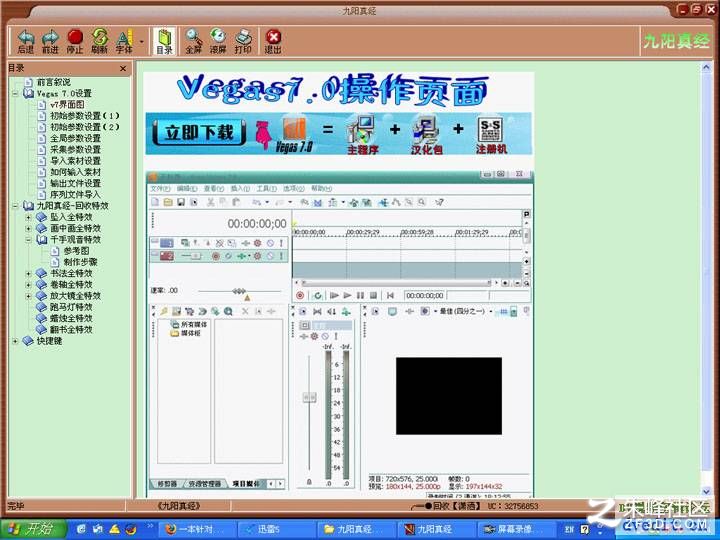Toggle the 目录 contents panel button
This screenshot has height=540, width=720.
coord(164,41)
